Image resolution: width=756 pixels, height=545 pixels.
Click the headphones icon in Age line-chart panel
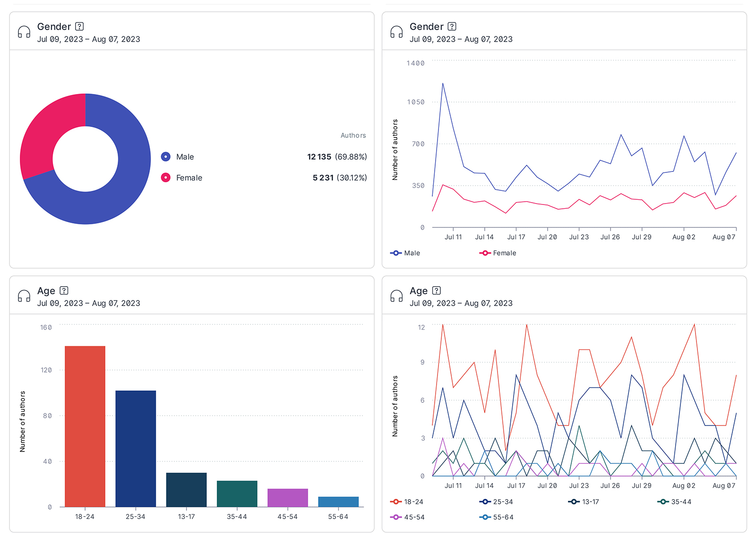pos(396,296)
